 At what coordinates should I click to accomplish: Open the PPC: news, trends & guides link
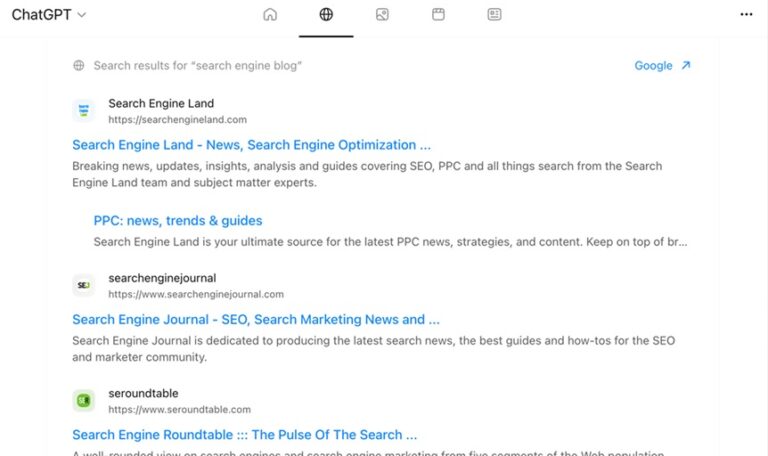pos(178,221)
